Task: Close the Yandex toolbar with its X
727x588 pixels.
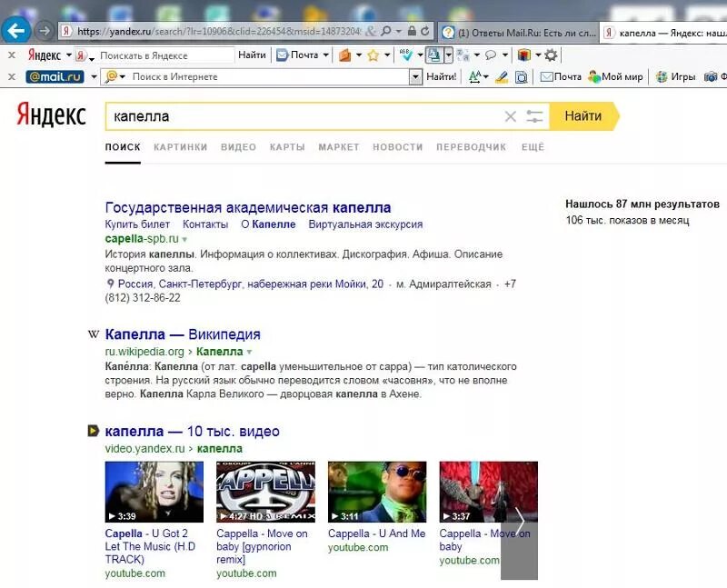Action: tap(12, 55)
